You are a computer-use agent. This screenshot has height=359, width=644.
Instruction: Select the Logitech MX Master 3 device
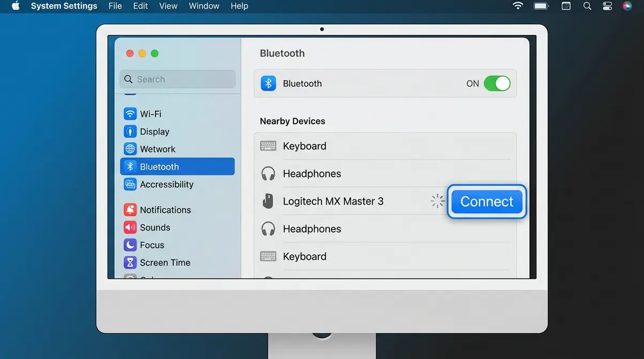tap(385, 201)
